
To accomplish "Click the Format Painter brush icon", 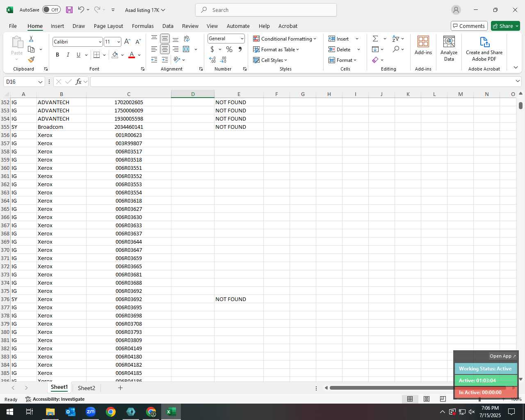I will point(31,60).
